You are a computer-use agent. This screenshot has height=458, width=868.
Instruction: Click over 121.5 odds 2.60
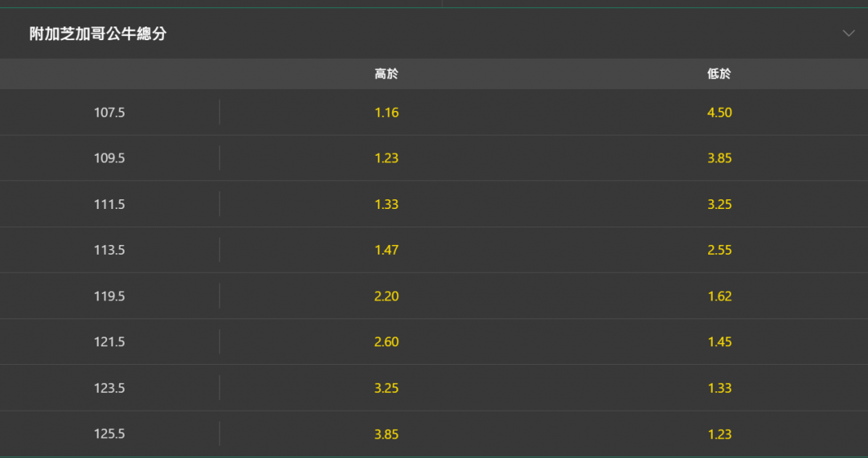(x=387, y=341)
